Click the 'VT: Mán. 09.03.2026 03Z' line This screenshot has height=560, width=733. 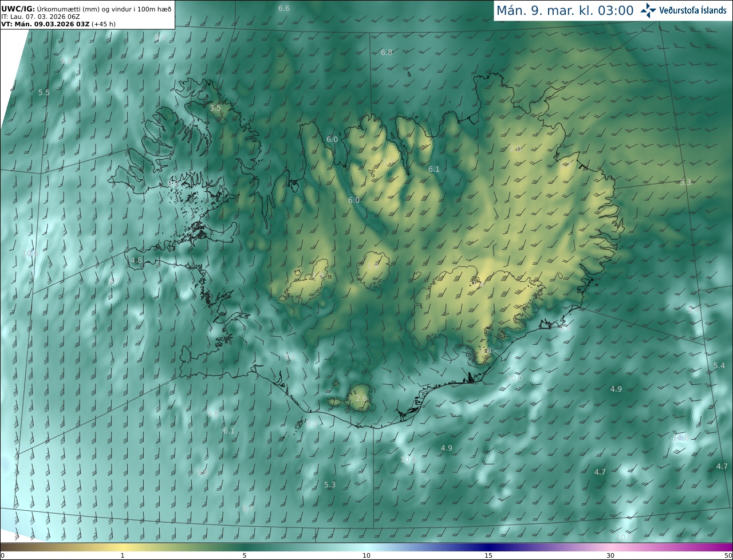(x=58, y=23)
